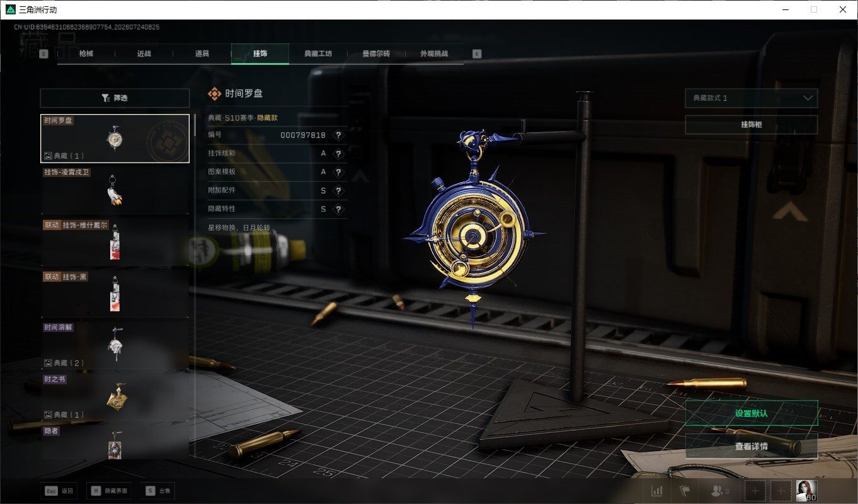Screen dimensions: 858x504
Task: Select the 挂饰-维什戴尔 collab charm
Action: point(115,242)
